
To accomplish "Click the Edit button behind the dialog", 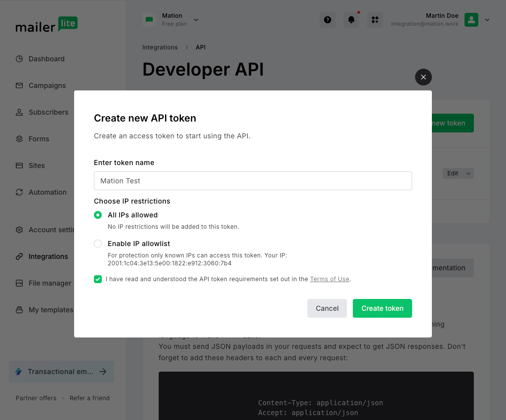I will [x=453, y=173].
